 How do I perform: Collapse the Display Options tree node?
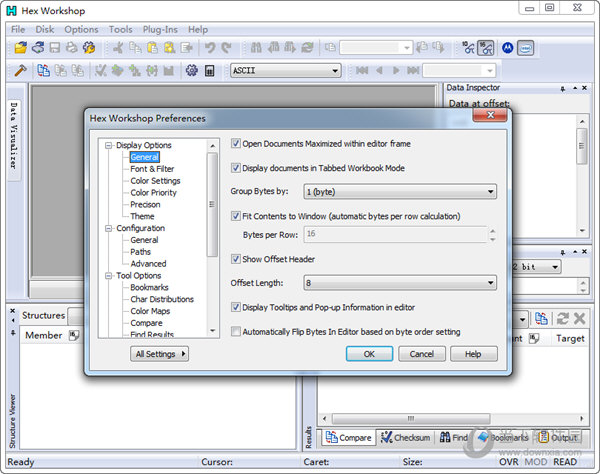coord(109,145)
